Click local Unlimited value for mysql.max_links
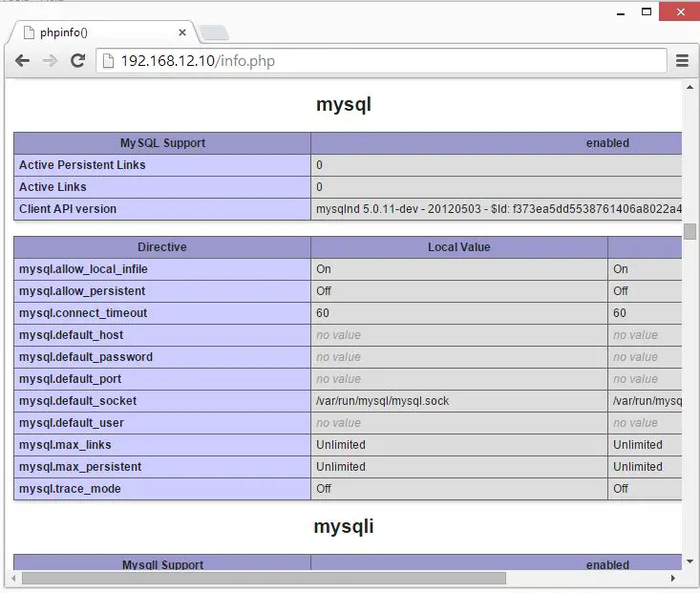Screen dimensions: 700x593 pos(341,444)
